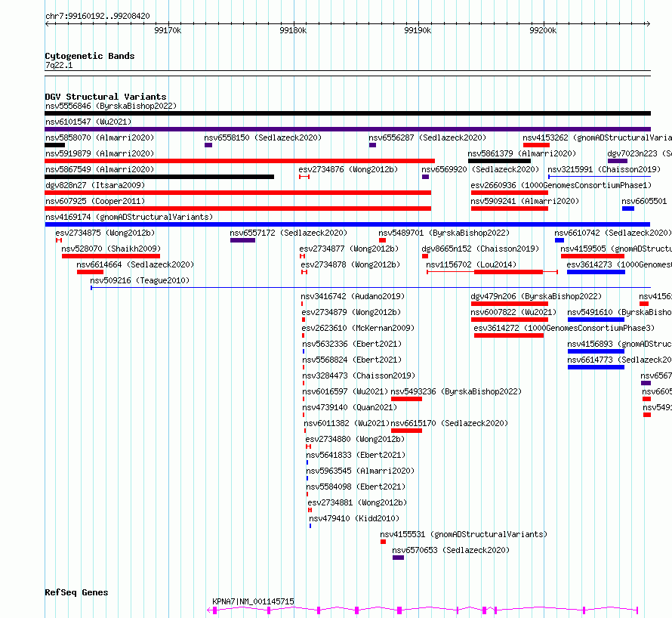Click dgv828n27 (Itsara2009) label
The width and height of the screenshot is (672, 618).
click(95, 185)
